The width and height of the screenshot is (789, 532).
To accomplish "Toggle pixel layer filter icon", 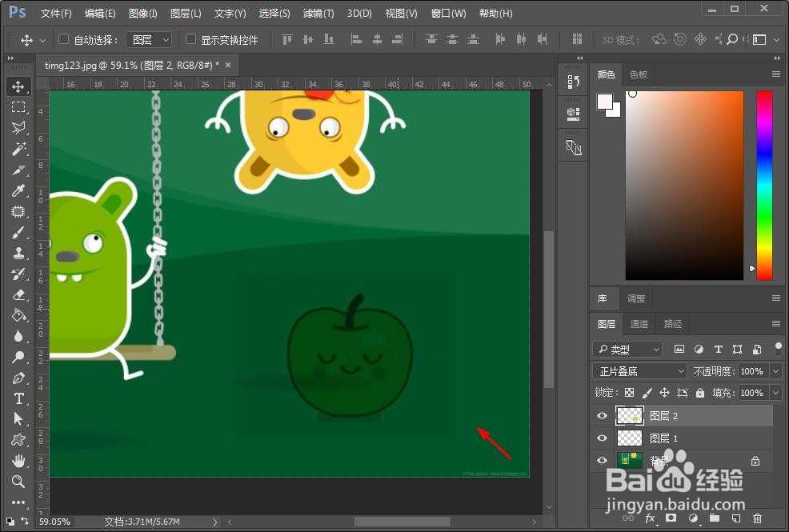I will pos(679,349).
